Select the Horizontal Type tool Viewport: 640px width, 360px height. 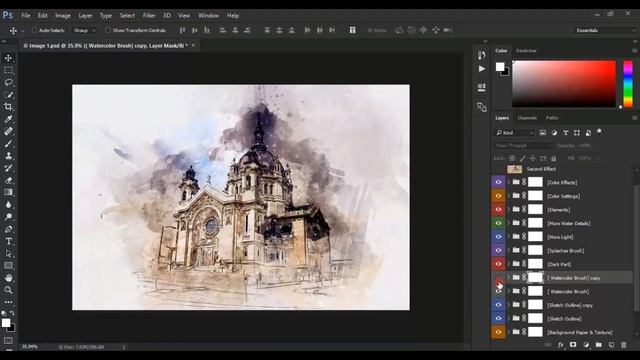(x=8, y=241)
